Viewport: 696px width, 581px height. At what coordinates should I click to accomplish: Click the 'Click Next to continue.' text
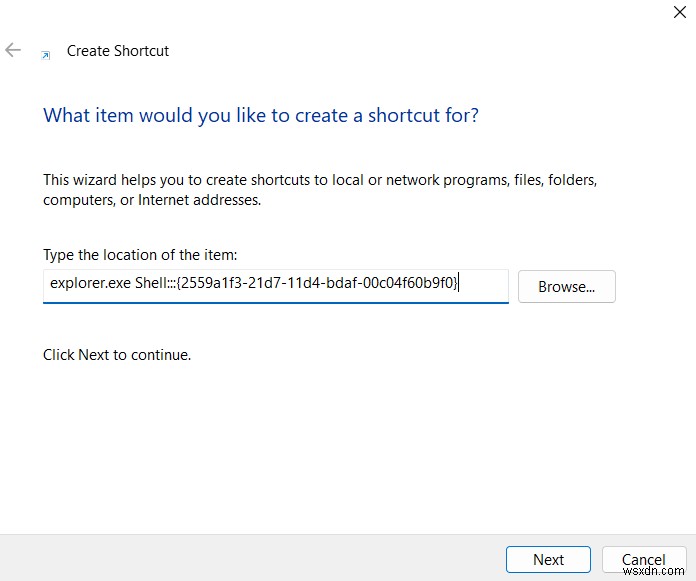point(117,355)
